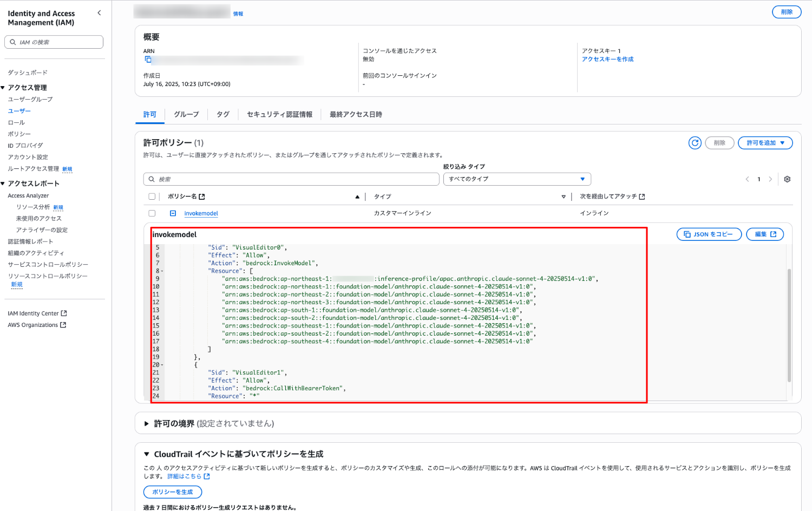
Task: Click the 次を経由してアタッチ column header
Action: click(612, 197)
